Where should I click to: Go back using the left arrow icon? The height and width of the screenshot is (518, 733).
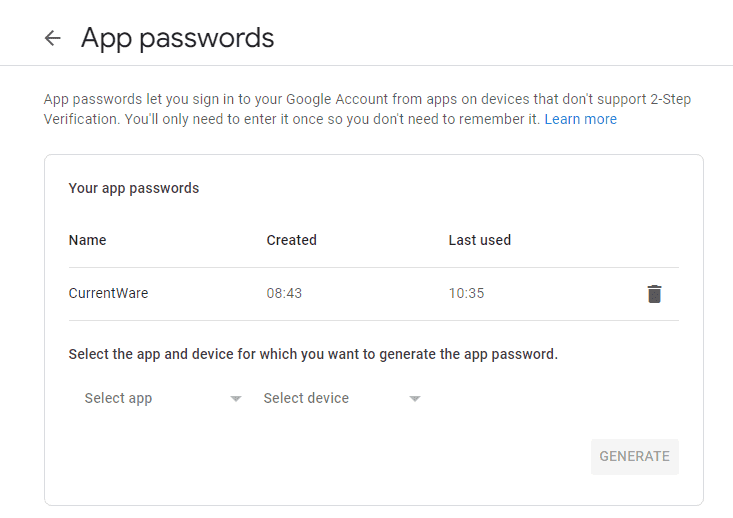click(53, 38)
